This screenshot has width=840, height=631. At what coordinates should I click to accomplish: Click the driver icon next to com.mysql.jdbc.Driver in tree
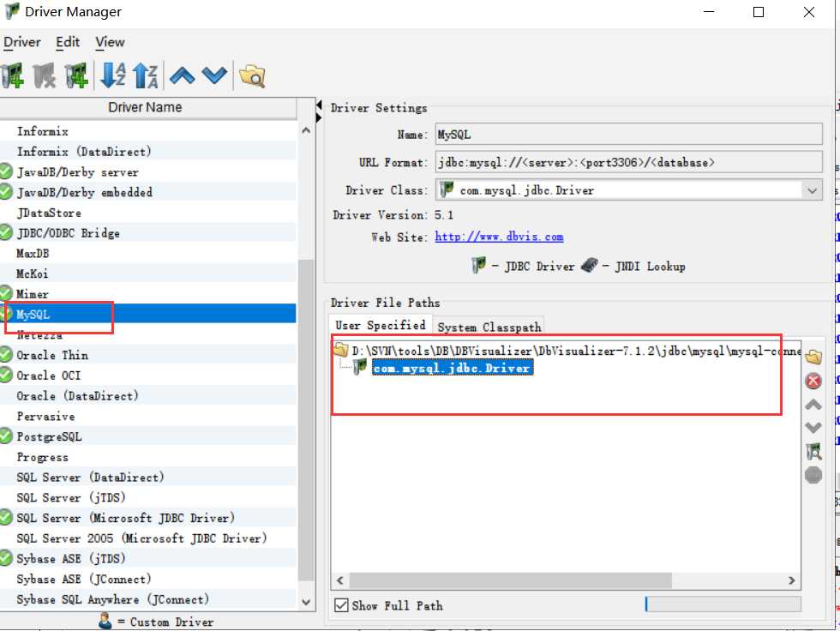(360, 368)
